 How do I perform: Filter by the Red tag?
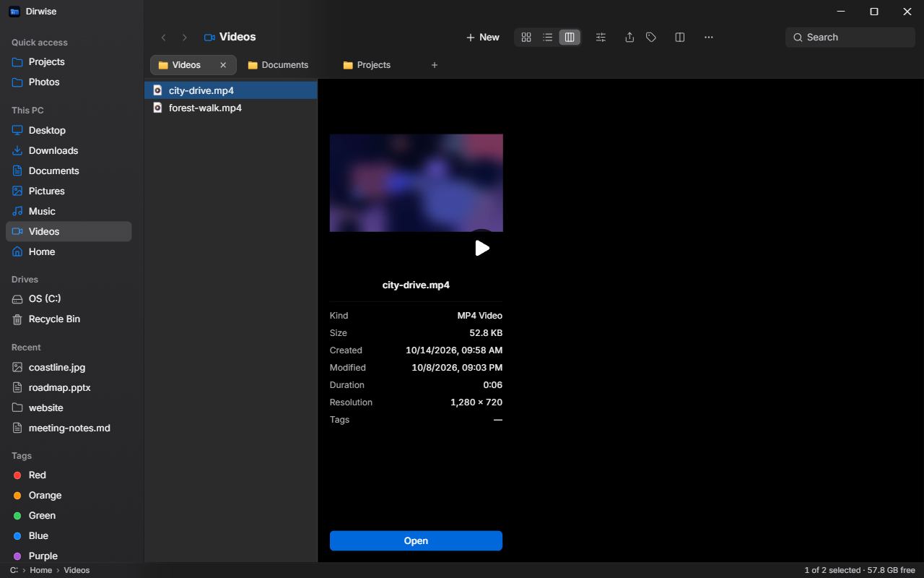[x=69, y=475]
